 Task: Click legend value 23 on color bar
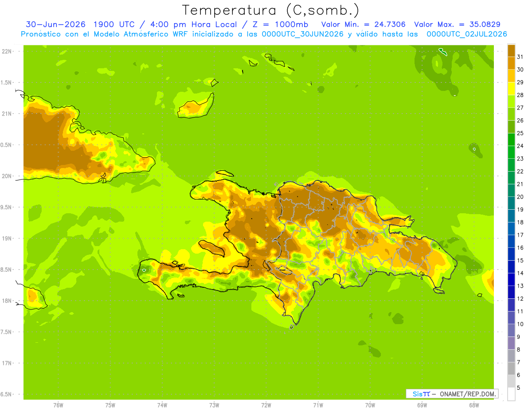[520, 158]
